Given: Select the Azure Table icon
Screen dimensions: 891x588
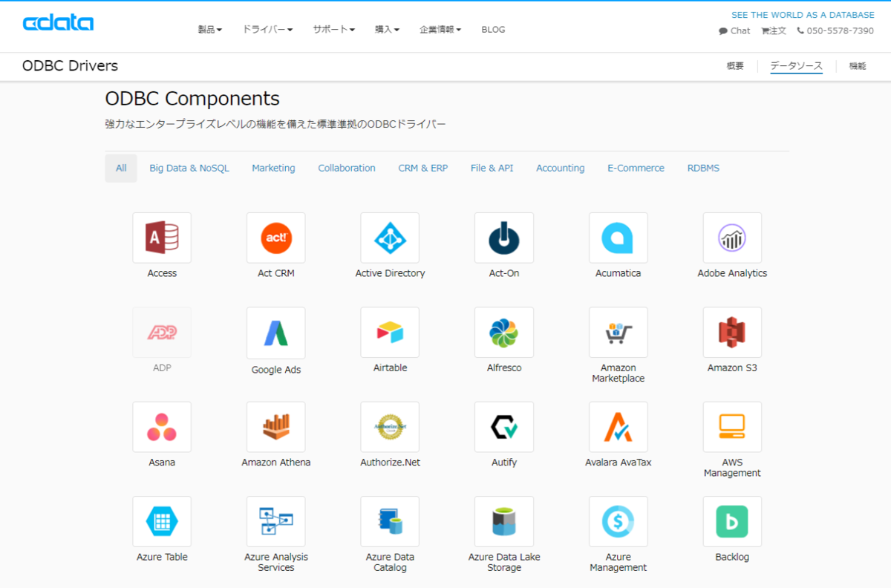Looking at the screenshot, I should (162, 521).
